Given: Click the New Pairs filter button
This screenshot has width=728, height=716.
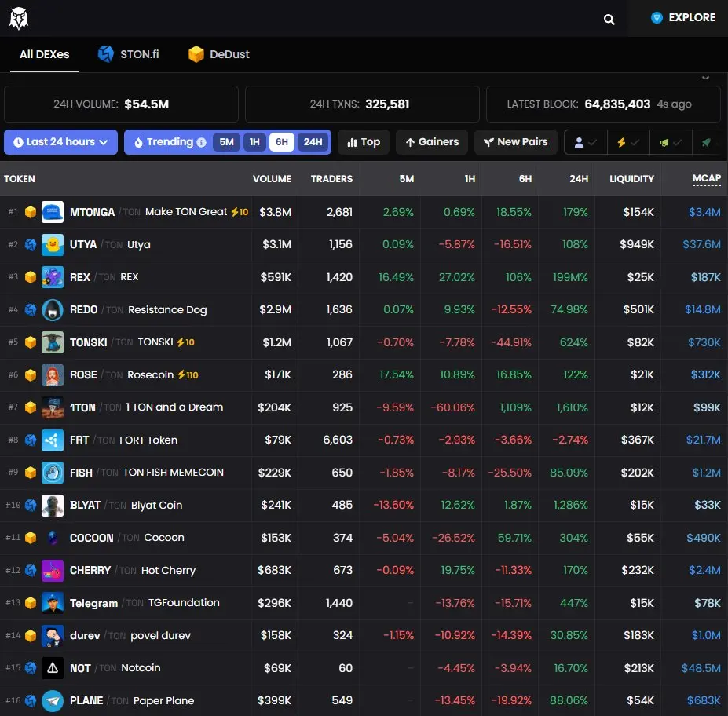Looking at the screenshot, I should click(x=515, y=142).
